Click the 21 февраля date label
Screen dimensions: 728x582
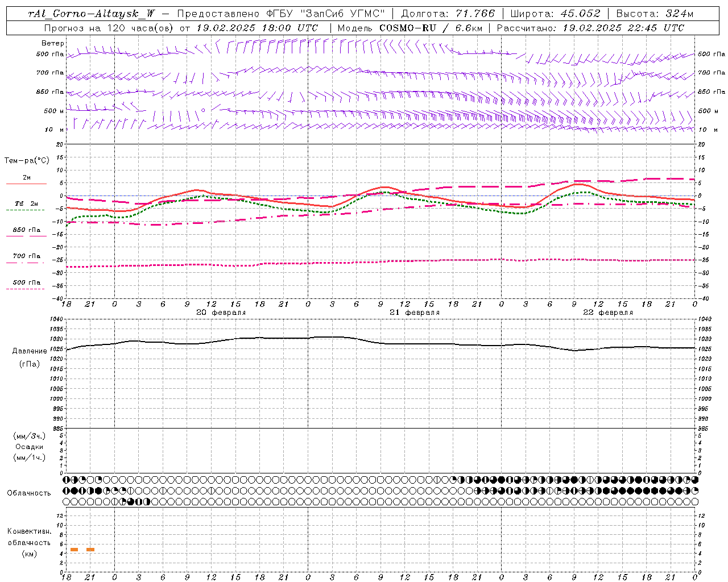click(415, 313)
